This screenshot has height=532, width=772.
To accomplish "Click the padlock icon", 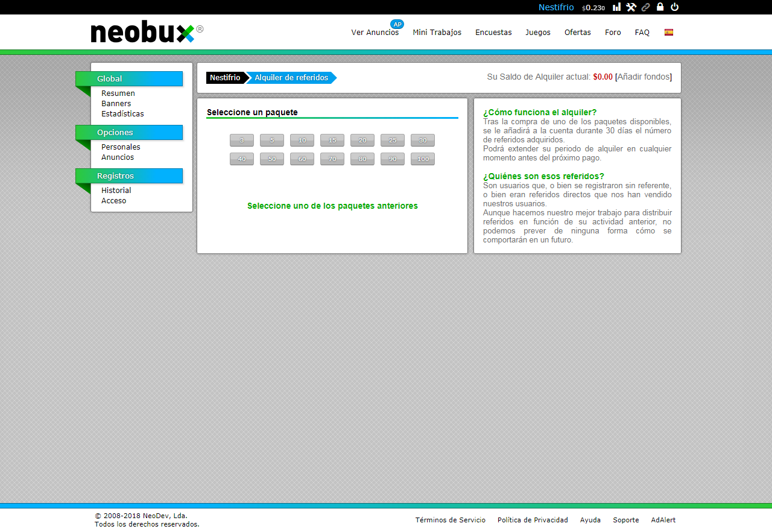I will tap(660, 7).
